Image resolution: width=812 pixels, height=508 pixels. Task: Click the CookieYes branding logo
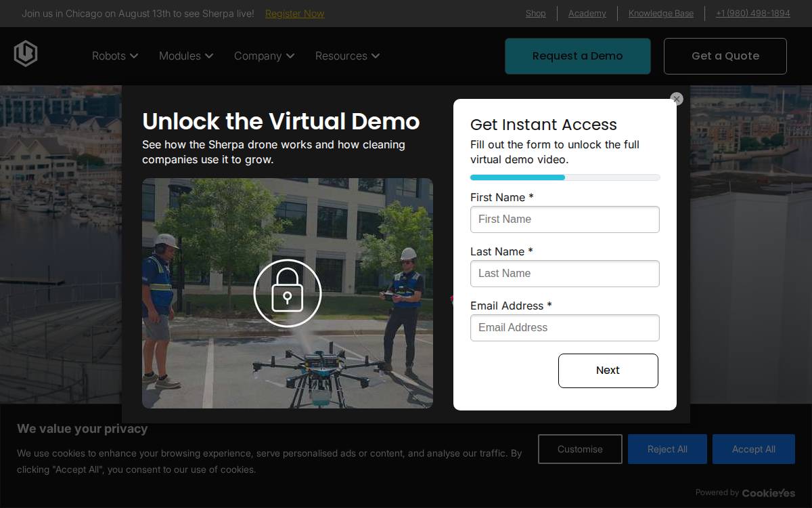[x=769, y=493]
